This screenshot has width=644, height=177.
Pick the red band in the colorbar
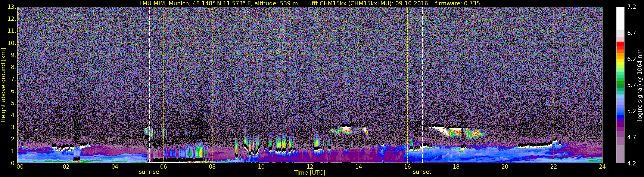[620, 44]
